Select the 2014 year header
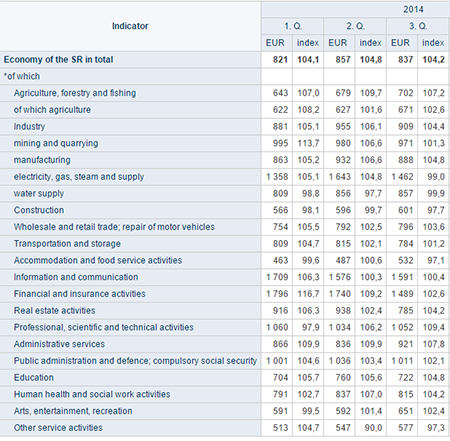This screenshot has width=450, height=441. pos(413,9)
